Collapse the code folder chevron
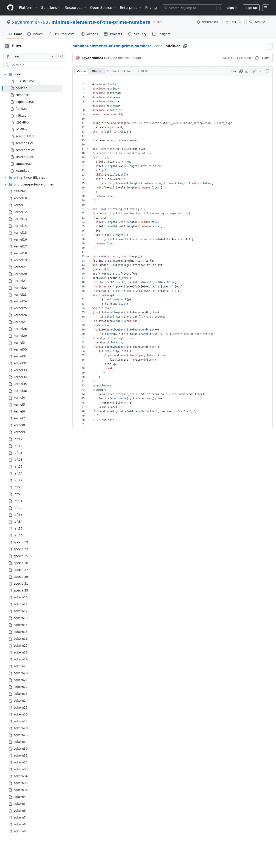Image resolution: width=276 pixels, height=868 pixels. click(5, 74)
